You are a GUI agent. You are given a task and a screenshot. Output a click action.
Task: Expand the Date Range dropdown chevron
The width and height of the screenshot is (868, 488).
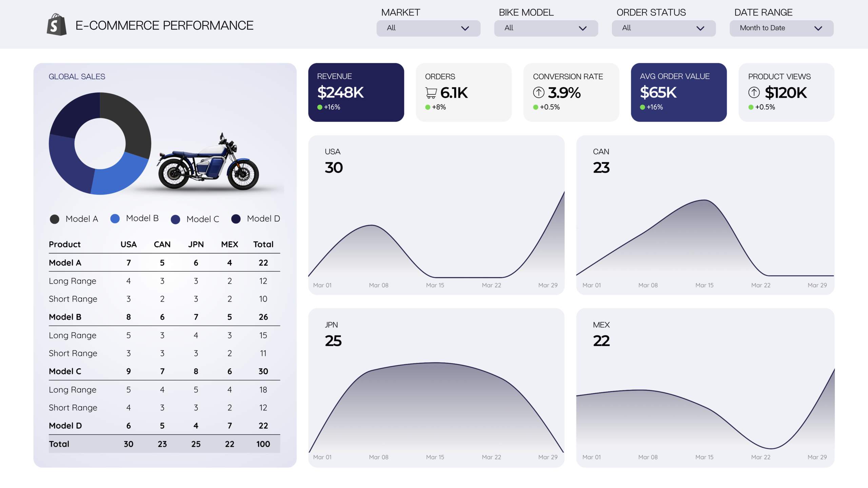click(x=818, y=28)
